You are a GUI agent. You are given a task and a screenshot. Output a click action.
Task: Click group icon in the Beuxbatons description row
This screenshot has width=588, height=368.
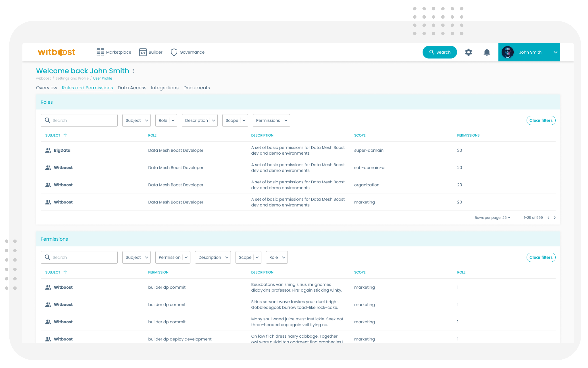[48, 287]
